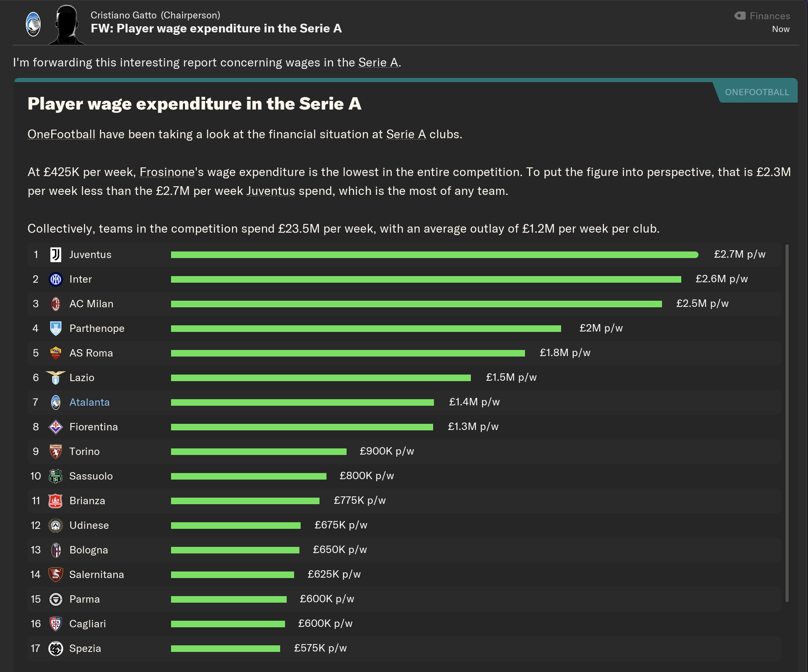808x672 pixels.
Task: Click the AC Milan crest icon
Action: 56,304
